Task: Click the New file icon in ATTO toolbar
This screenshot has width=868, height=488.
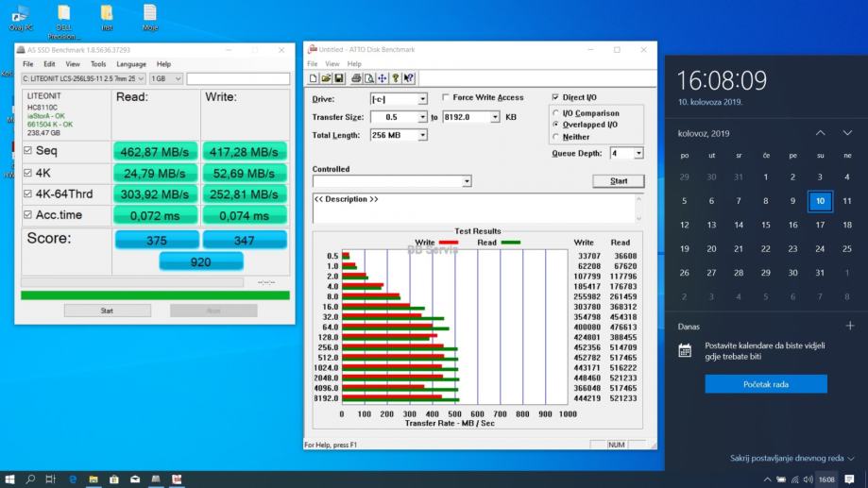Action: [x=314, y=78]
